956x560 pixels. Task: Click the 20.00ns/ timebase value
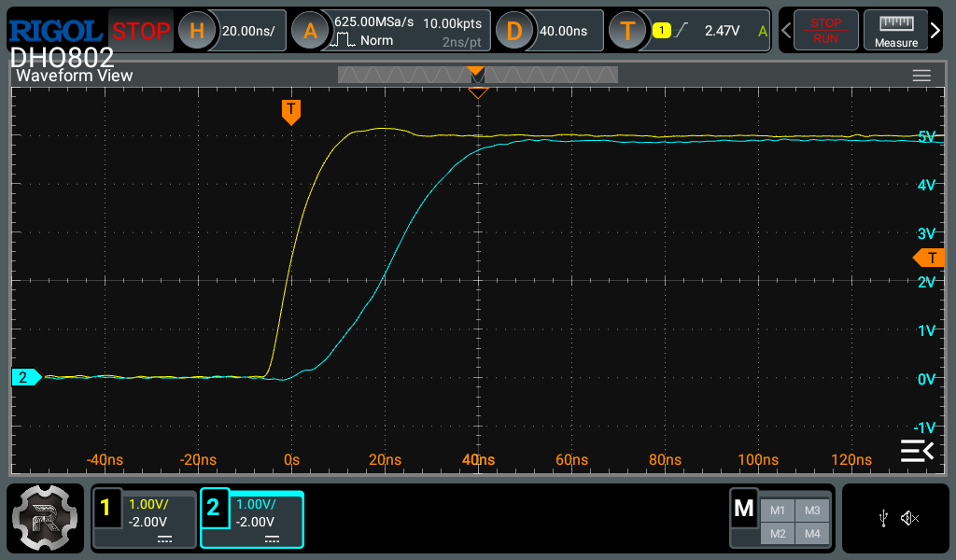coord(248,31)
